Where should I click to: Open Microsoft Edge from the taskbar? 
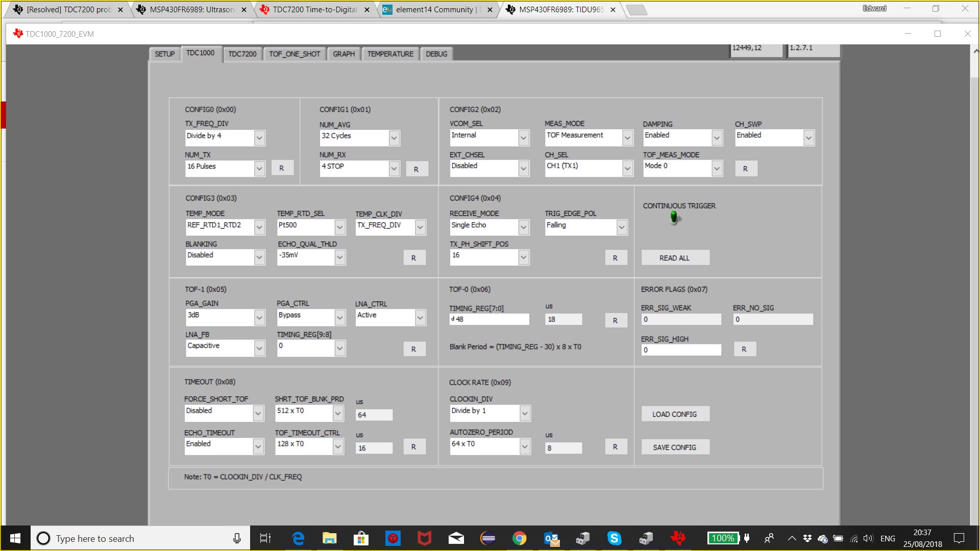(x=298, y=538)
